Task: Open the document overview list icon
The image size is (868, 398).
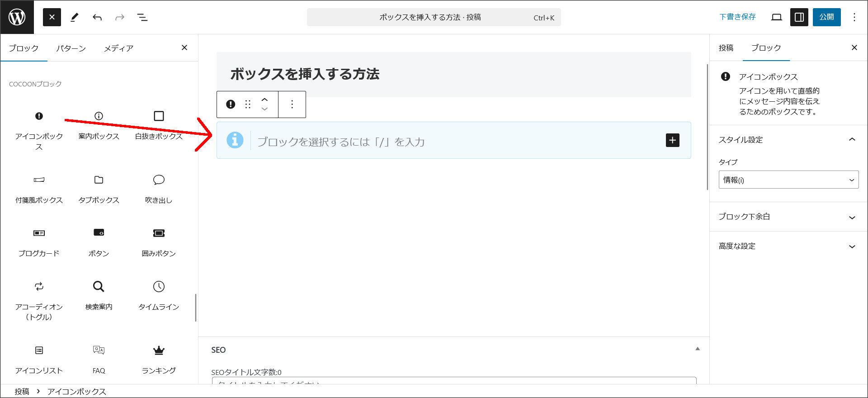Action: [142, 17]
